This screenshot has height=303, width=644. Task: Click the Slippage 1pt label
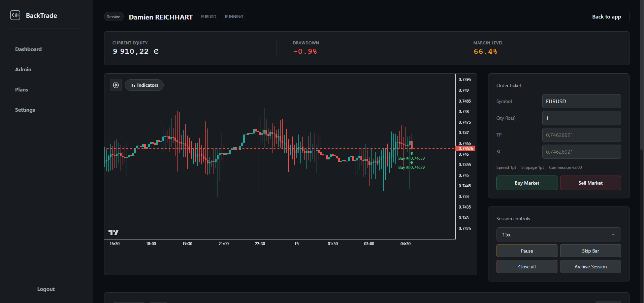click(533, 167)
